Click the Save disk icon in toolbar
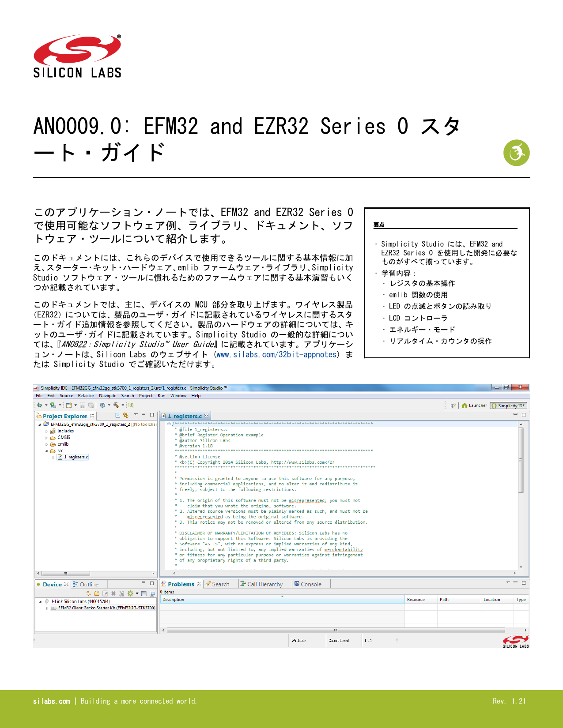The height and width of the screenshot is (728, 563). 83,405
